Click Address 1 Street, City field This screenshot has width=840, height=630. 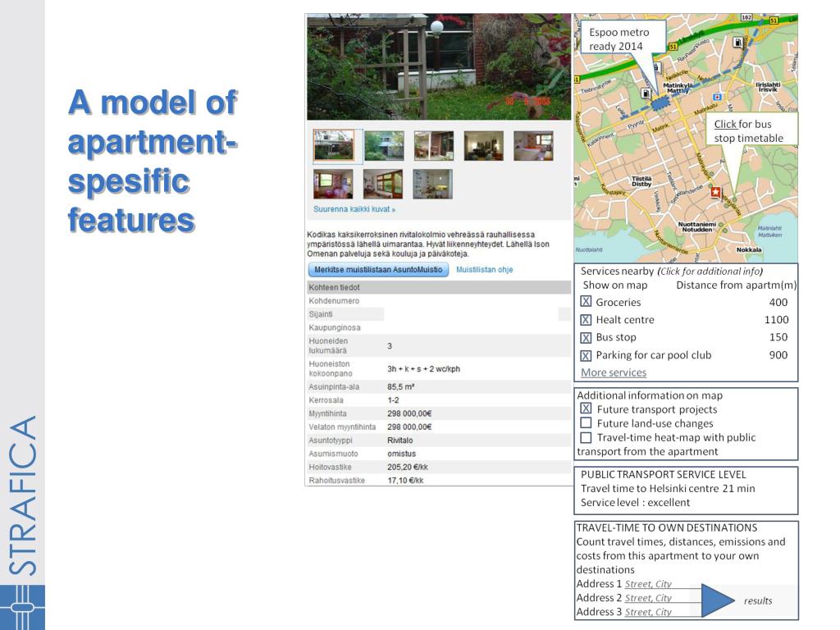(648, 584)
